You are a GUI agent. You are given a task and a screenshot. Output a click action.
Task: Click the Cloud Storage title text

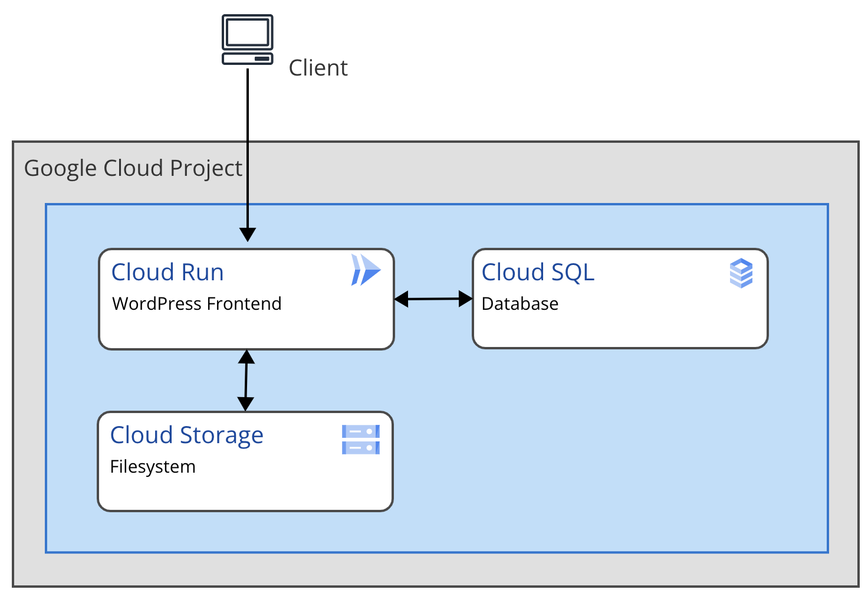click(187, 435)
